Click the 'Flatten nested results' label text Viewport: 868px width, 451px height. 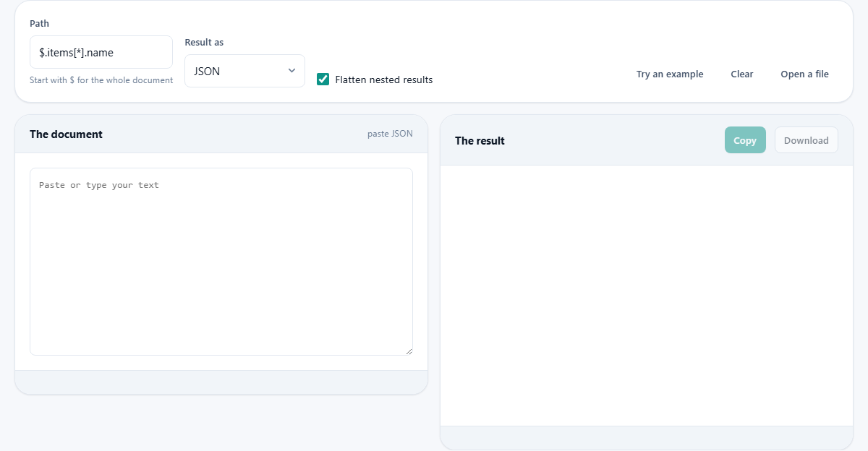384,80
